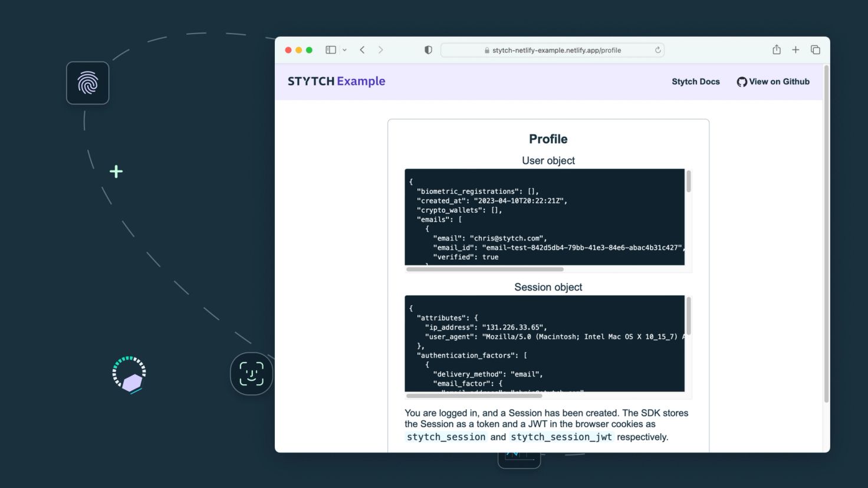
Task: Close the Safari window with red button
Action: pos(288,50)
